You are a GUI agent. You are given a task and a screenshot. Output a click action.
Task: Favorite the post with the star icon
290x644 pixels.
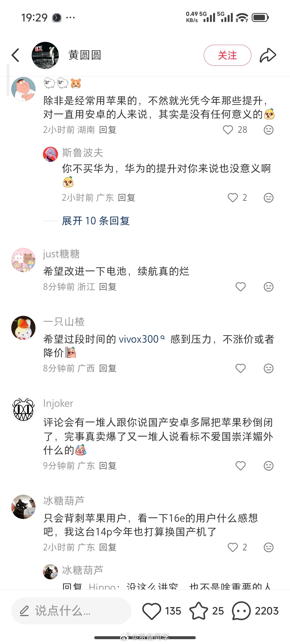pos(199,611)
